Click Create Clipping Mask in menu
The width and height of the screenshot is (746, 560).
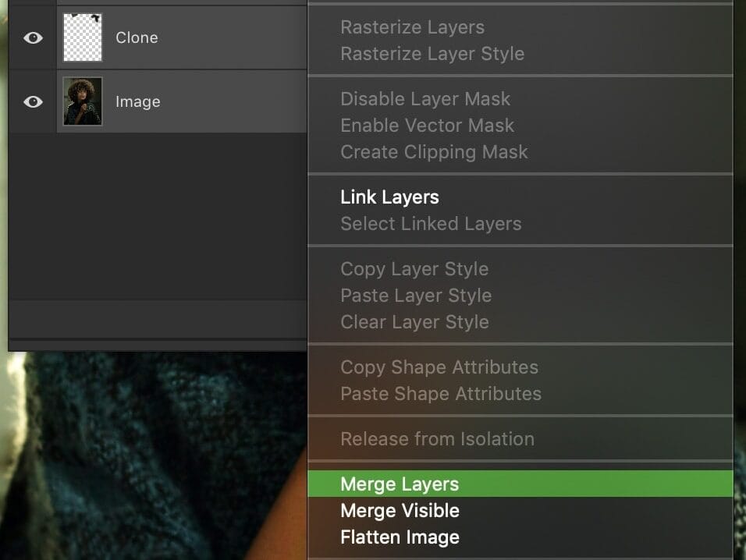[434, 152]
